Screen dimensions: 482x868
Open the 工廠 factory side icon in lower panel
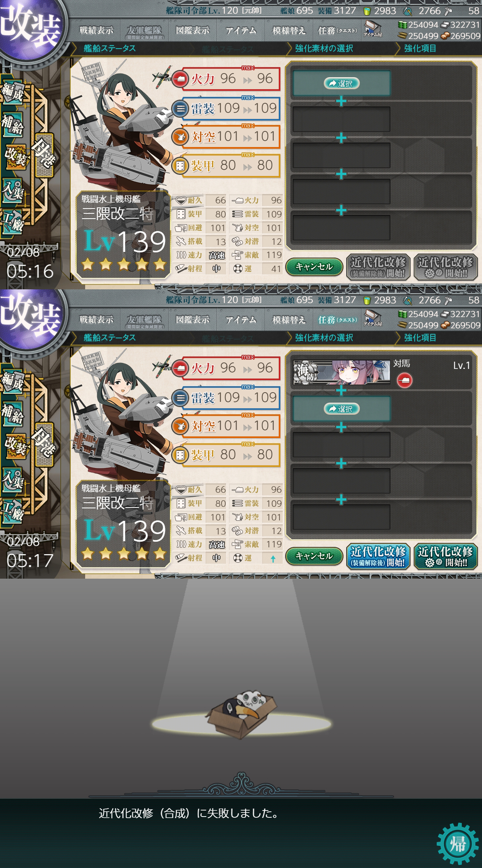coord(13,512)
